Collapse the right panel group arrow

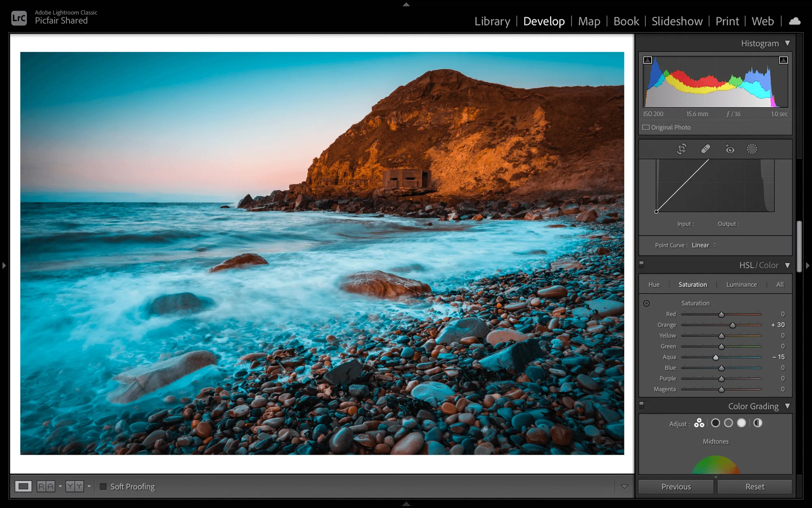(808, 265)
